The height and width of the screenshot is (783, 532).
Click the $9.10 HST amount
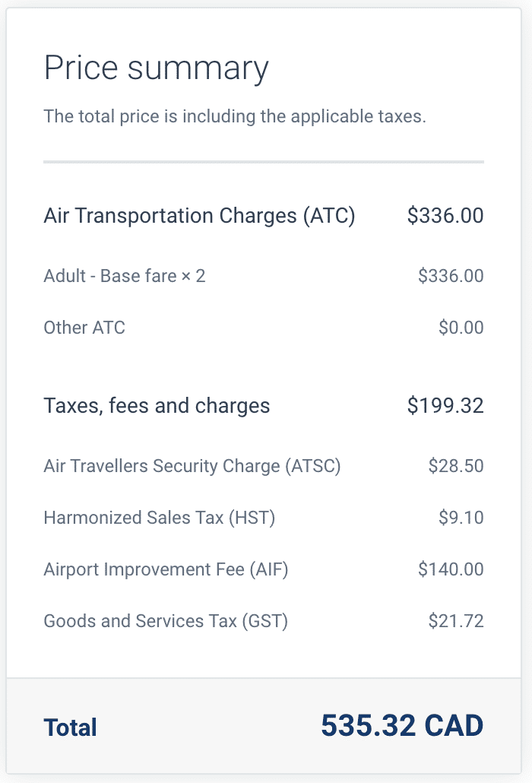(x=461, y=518)
